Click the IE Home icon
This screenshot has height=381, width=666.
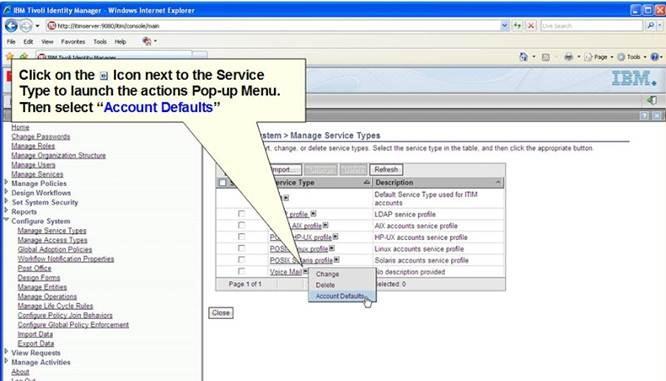tap(523, 57)
